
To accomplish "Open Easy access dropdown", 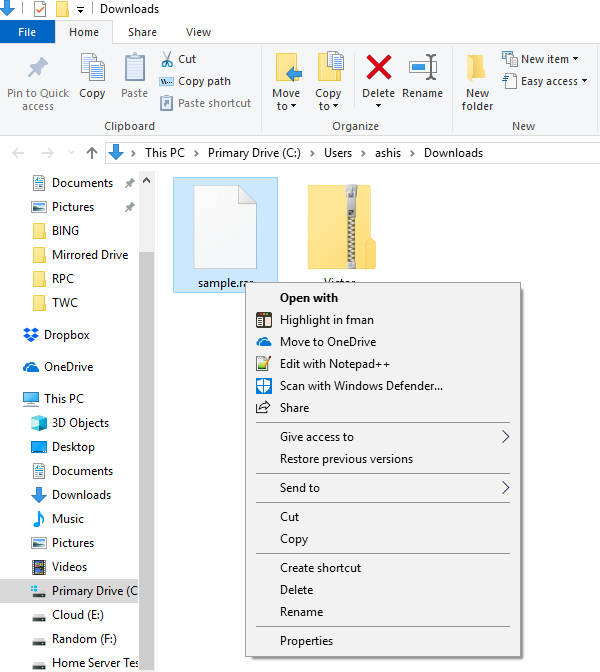I will point(545,81).
